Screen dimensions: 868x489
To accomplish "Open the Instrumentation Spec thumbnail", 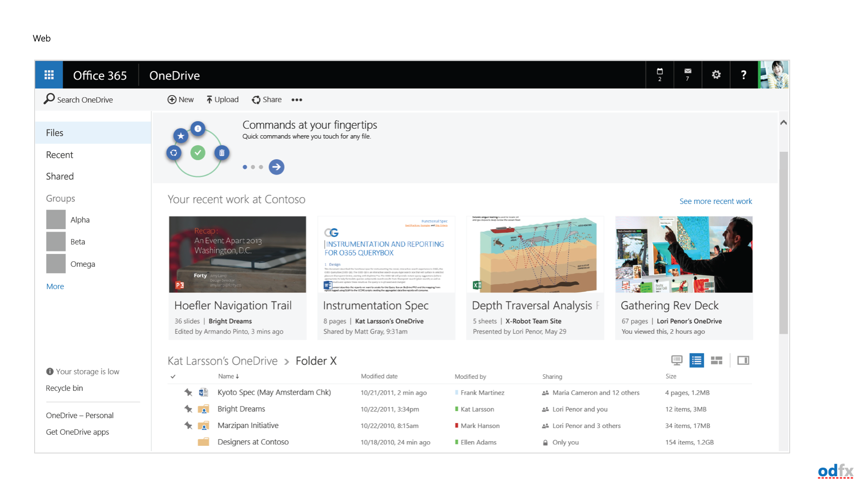I will point(386,255).
